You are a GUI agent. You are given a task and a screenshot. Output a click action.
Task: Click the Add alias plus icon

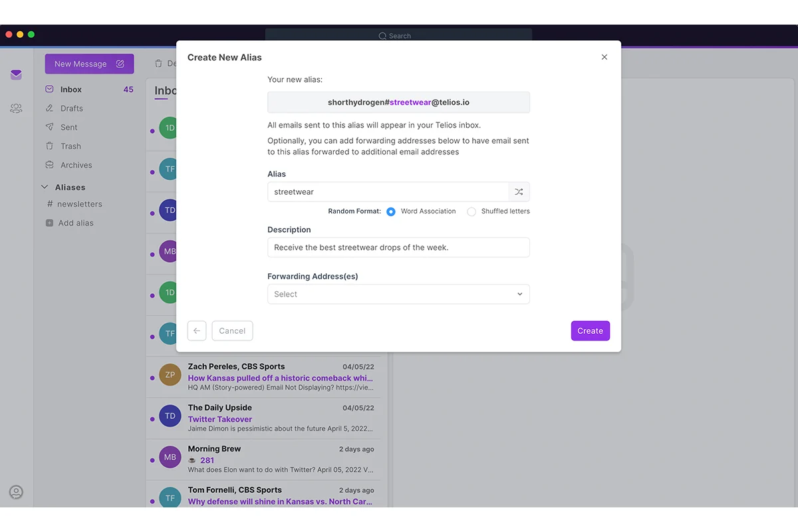click(49, 223)
